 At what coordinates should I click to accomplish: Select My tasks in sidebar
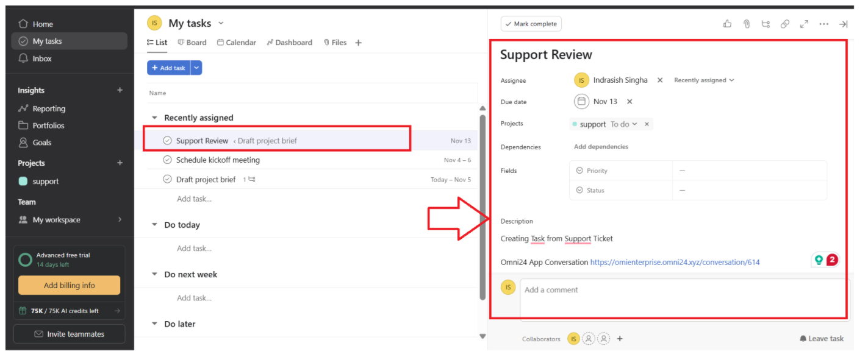tap(69, 41)
